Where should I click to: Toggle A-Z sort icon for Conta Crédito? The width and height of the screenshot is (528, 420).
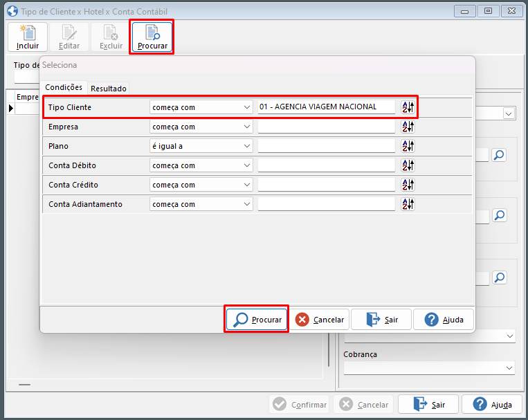click(408, 185)
